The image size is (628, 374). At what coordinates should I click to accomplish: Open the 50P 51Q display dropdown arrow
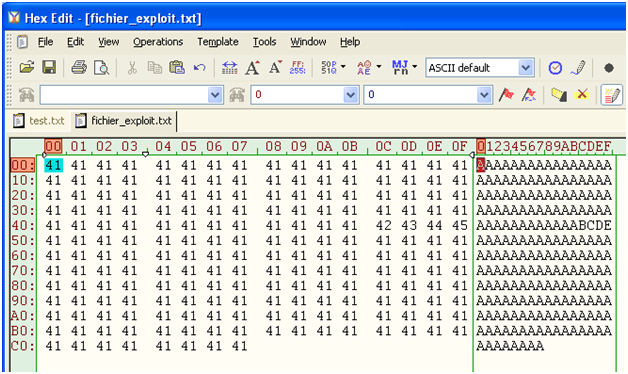[343, 66]
